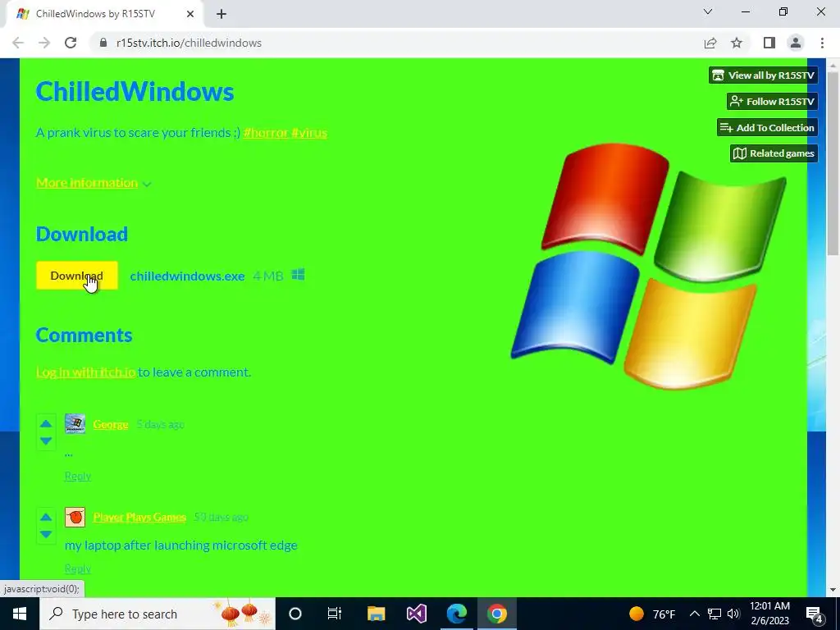Viewport: 840px width, 630px height.
Task: Open the Chrome profile avatar icon
Action: pyautogui.click(x=796, y=43)
